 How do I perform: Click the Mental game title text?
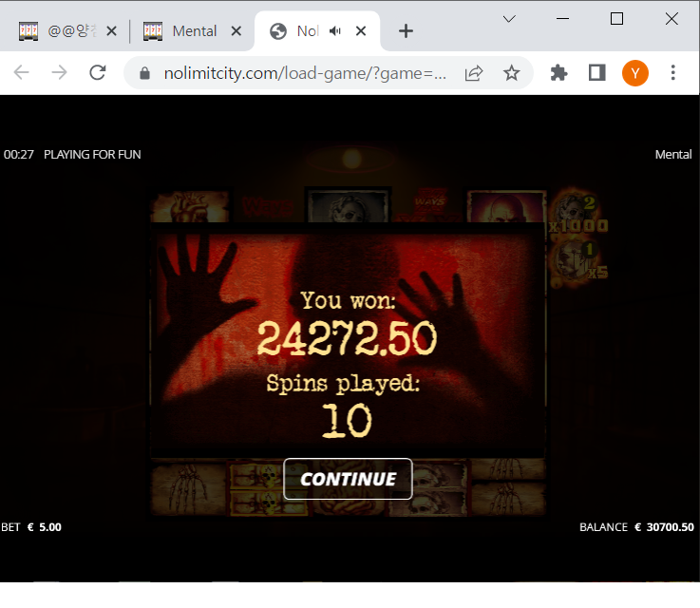click(x=673, y=155)
